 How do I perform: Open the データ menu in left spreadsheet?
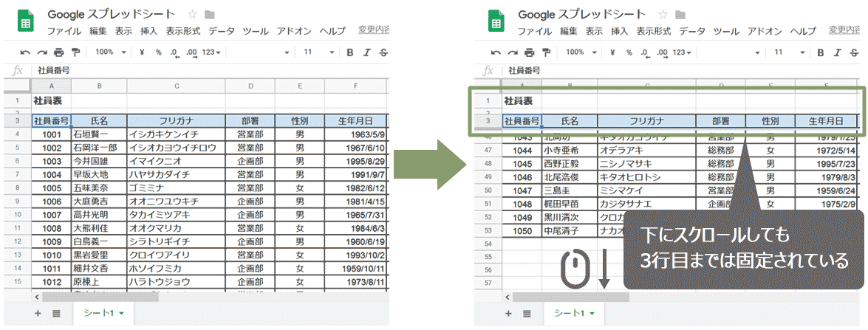point(222,31)
